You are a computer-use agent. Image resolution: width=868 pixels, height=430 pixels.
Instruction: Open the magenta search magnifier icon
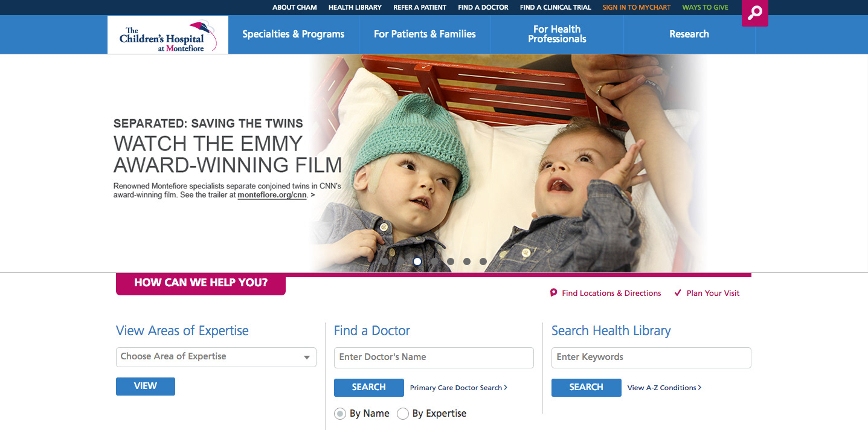(754, 13)
